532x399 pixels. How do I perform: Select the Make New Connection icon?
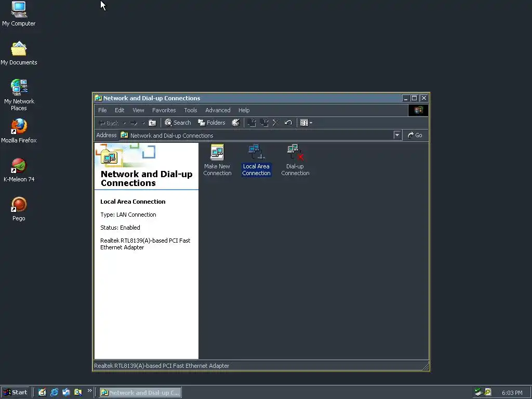217,160
